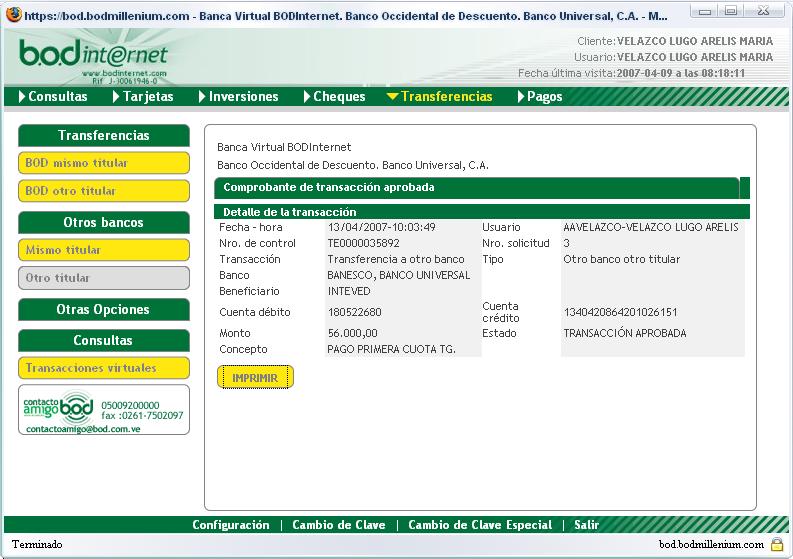Select BOD otro titular transfer
The image size is (793, 559).
pos(104,191)
